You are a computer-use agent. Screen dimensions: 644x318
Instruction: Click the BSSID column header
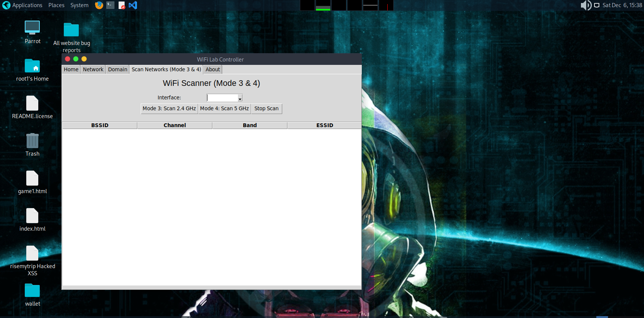pos(100,125)
